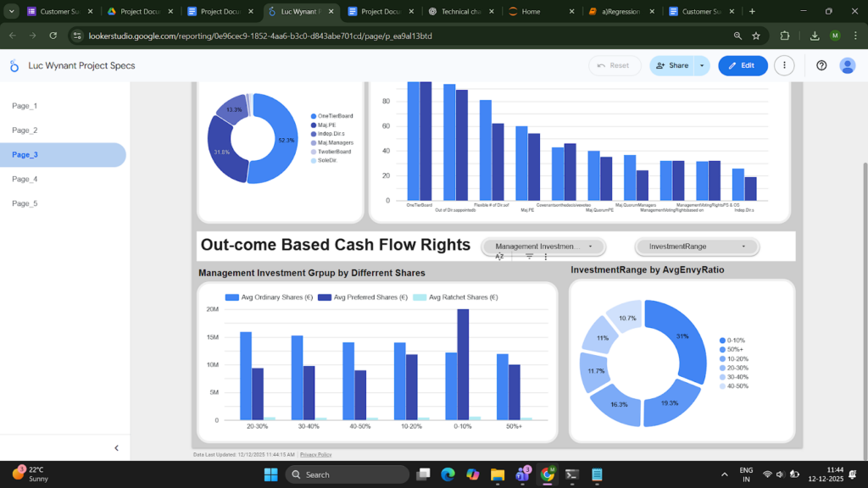The width and height of the screenshot is (868, 488).
Task: Open the Help question mark icon
Action: pos(821,65)
